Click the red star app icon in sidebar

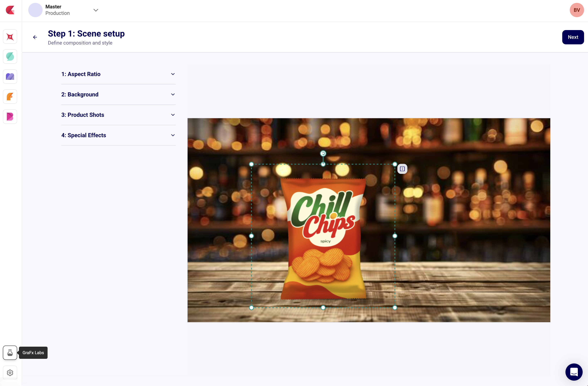[x=10, y=36]
